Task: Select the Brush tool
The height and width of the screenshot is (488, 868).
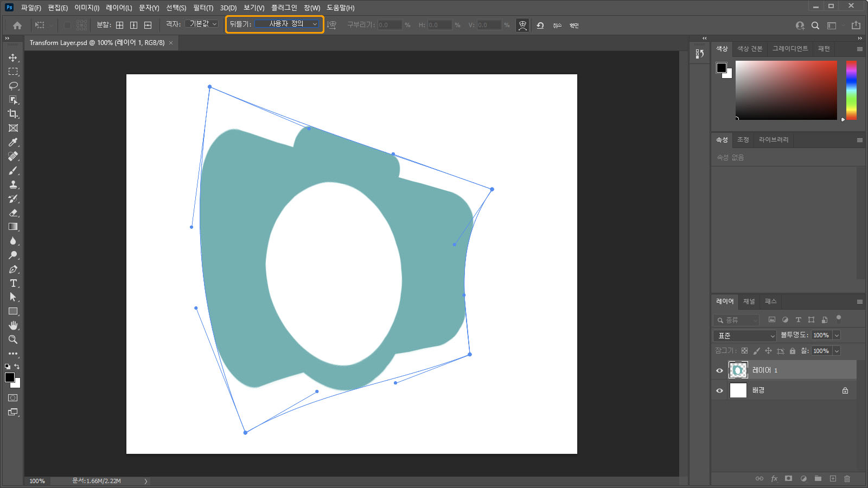Action: pos(13,170)
